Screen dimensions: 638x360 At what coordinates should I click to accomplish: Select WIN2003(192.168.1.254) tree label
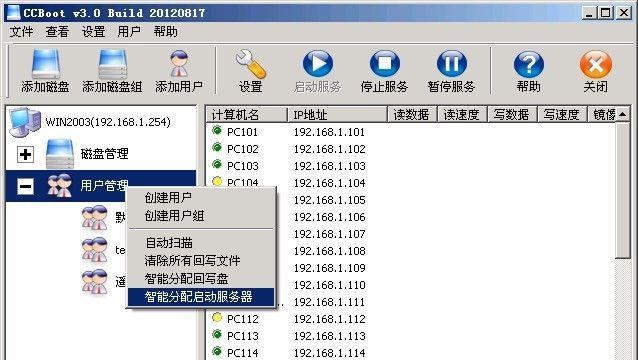click(x=108, y=122)
